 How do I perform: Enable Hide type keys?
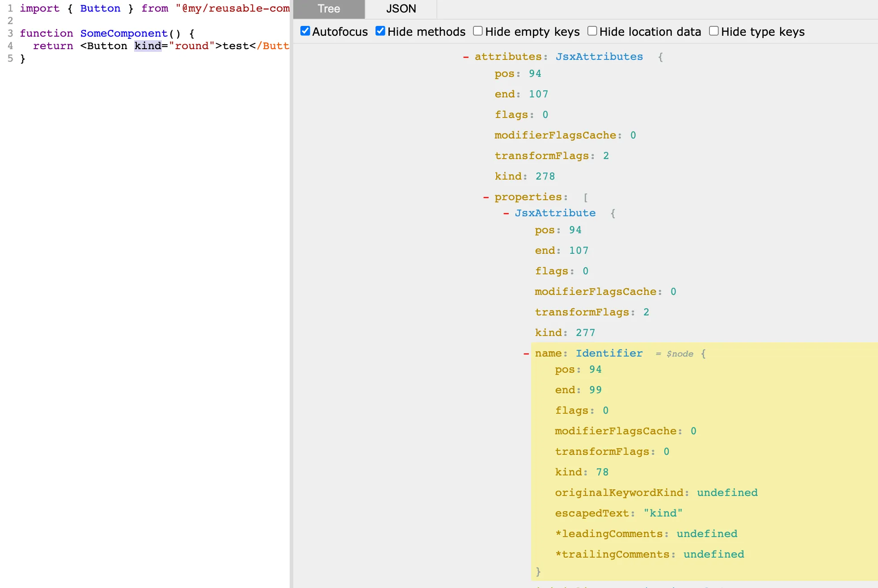tap(713, 30)
